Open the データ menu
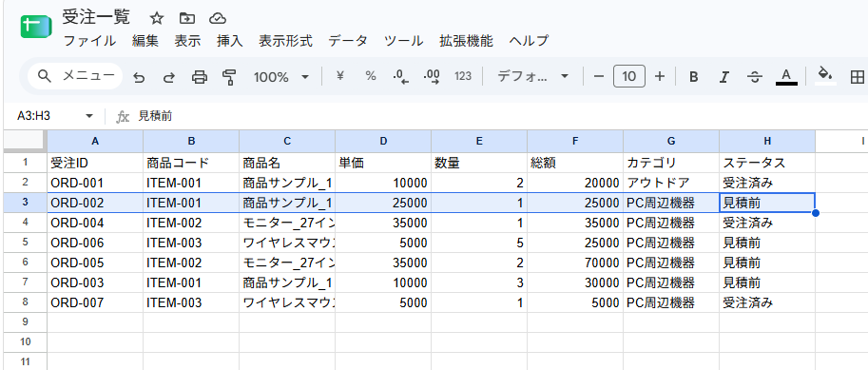This screenshot has width=868, height=370. [x=348, y=41]
